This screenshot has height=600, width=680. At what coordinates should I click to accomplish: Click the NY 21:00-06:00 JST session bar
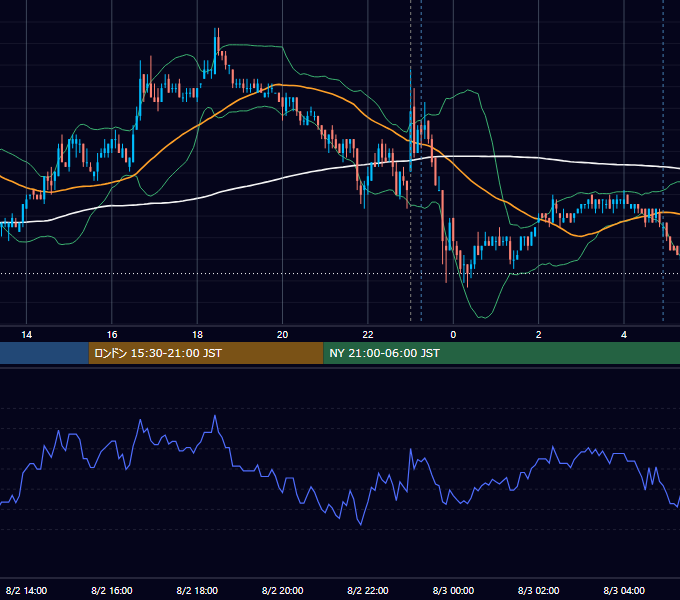click(x=501, y=353)
